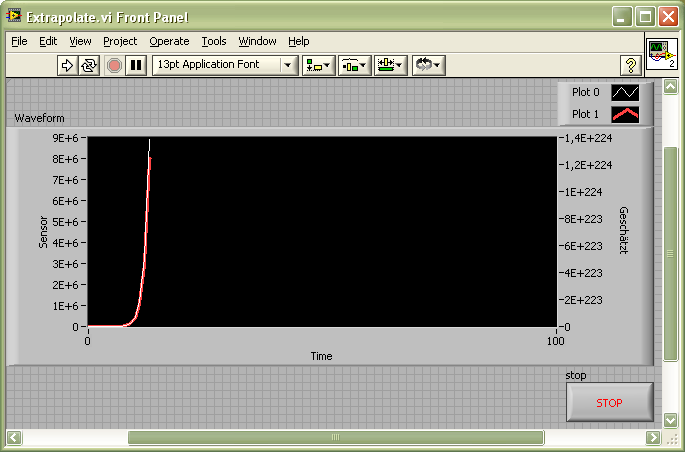Open the Align Objects dropdown

(x=318, y=66)
